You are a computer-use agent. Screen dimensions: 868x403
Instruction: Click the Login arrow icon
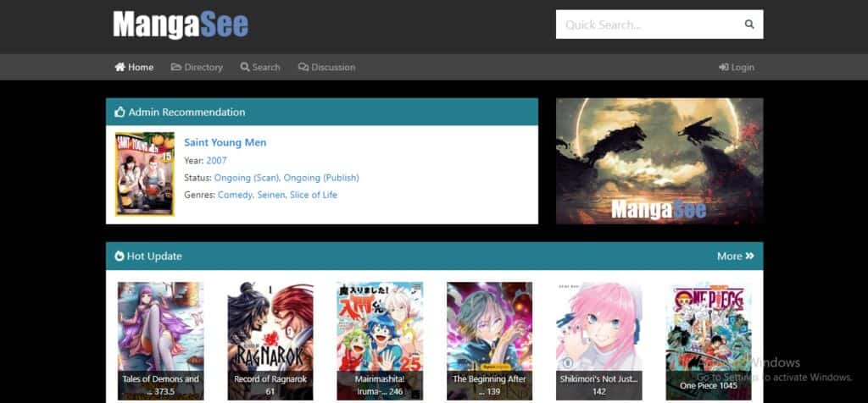click(724, 67)
